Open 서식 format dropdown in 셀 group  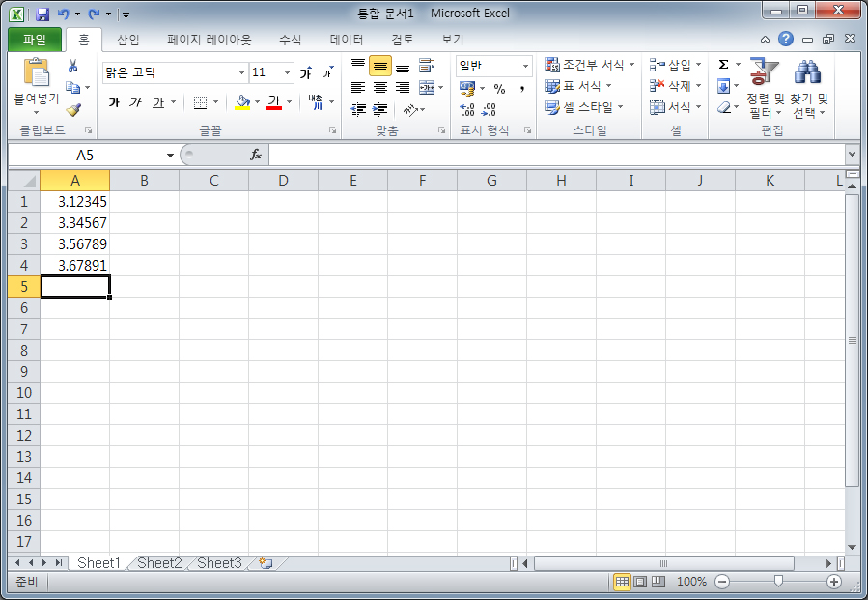tap(675, 107)
